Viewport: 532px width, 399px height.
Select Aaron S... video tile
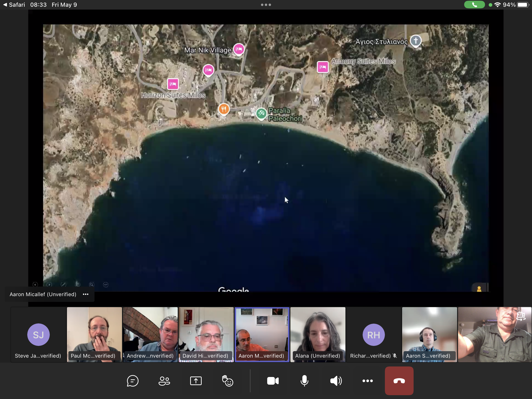429,335
